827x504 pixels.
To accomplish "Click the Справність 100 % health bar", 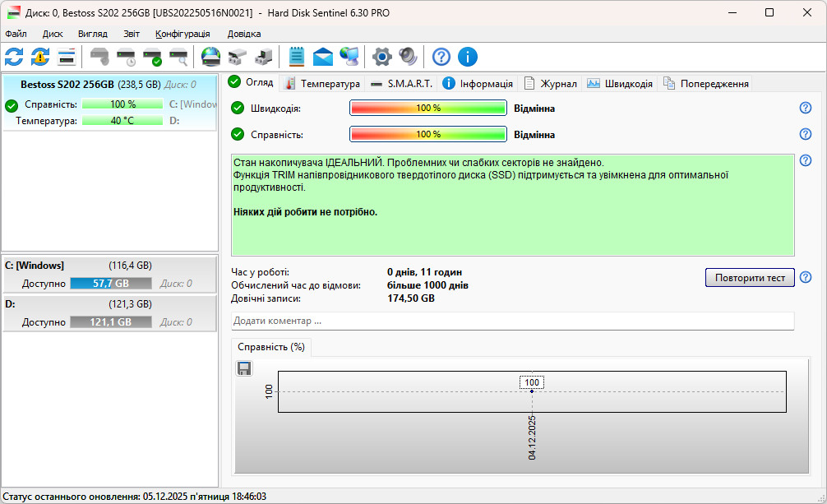I will pos(428,134).
